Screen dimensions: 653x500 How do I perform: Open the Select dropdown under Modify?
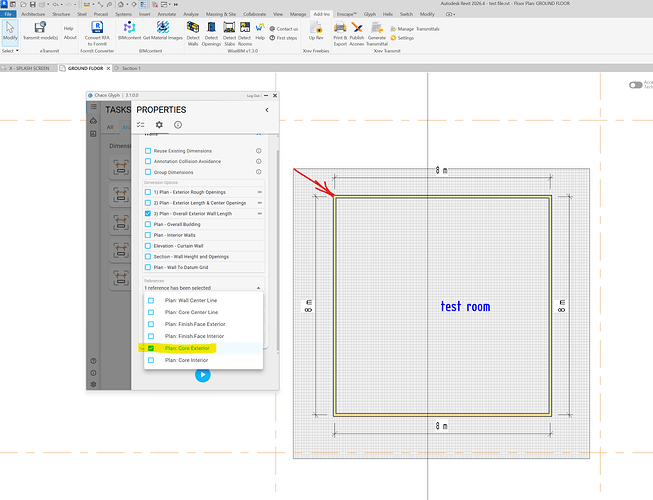pos(11,50)
